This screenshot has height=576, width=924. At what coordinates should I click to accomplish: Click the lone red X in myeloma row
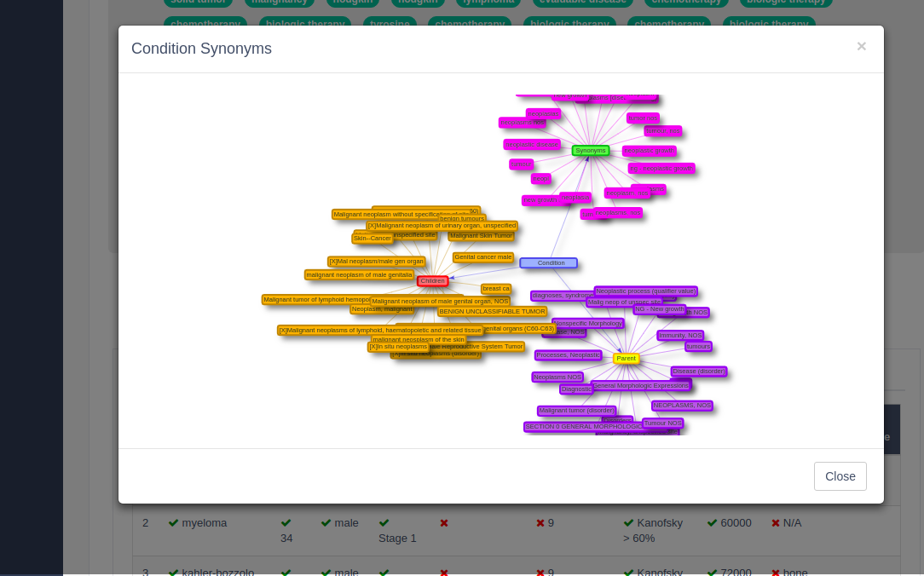coord(444,523)
